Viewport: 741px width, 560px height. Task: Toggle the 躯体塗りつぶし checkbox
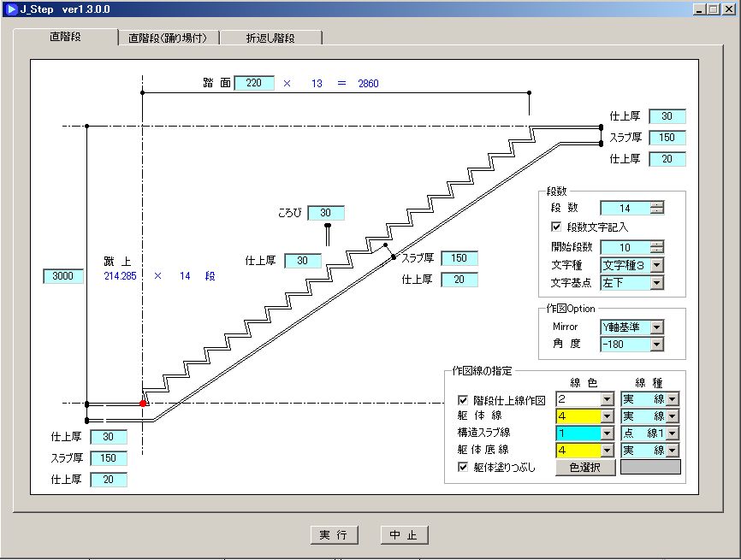(x=463, y=467)
